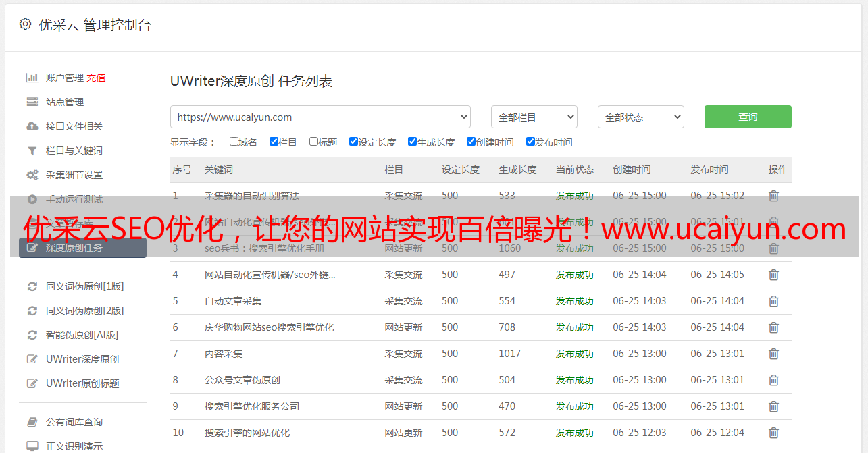Open the 全部状态 dropdown

(x=641, y=117)
